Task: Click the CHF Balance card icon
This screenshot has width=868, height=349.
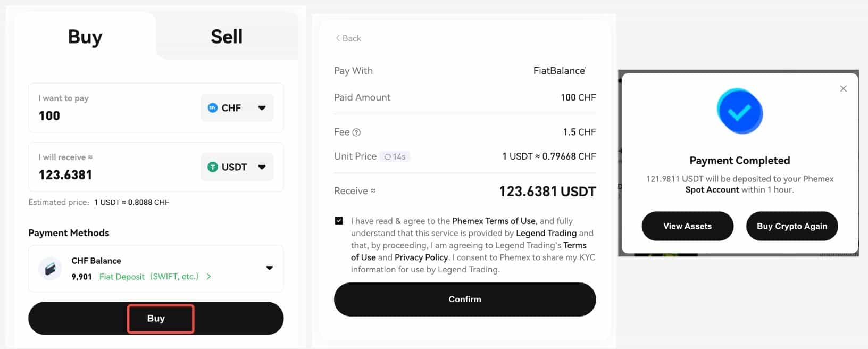Action: pos(51,269)
